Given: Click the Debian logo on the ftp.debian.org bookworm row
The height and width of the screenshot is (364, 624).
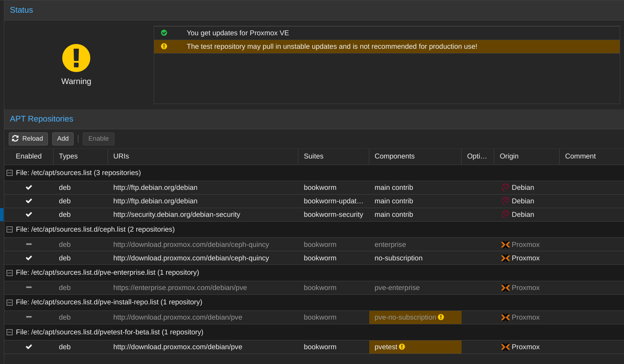Looking at the screenshot, I should coord(505,187).
